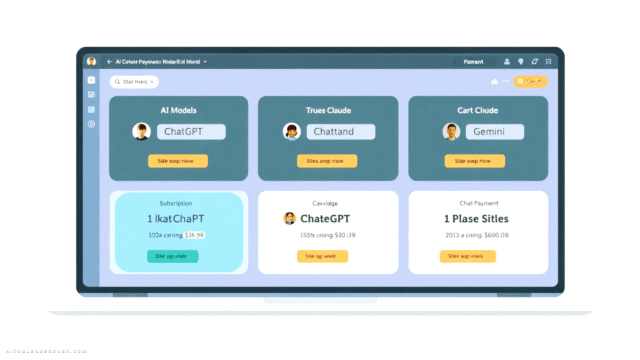Click the small avatar beside ChateGPT
640x360 pixels.
tap(290, 218)
